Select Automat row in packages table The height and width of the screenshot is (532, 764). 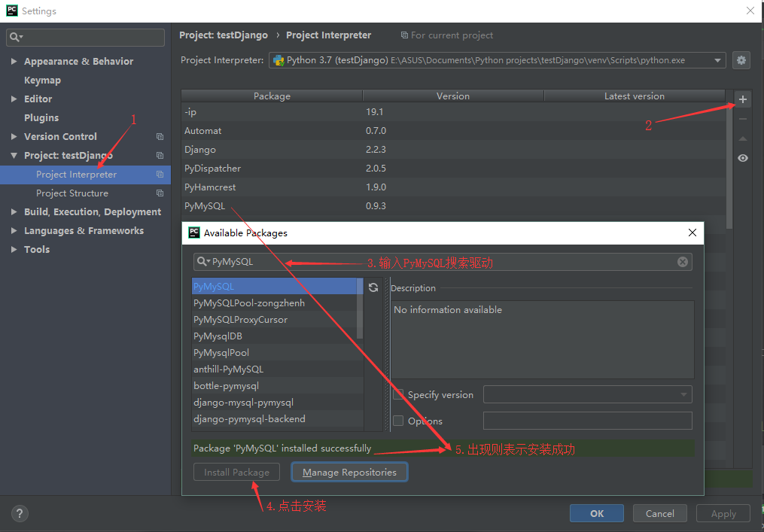[453, 131]
